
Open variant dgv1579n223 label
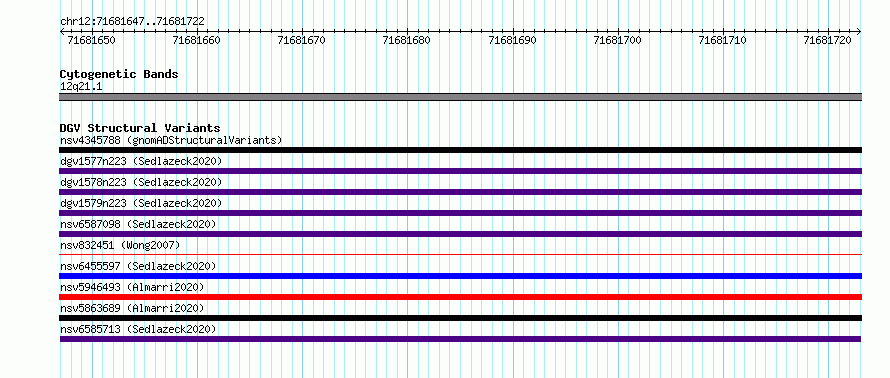[x=141, y=203]
